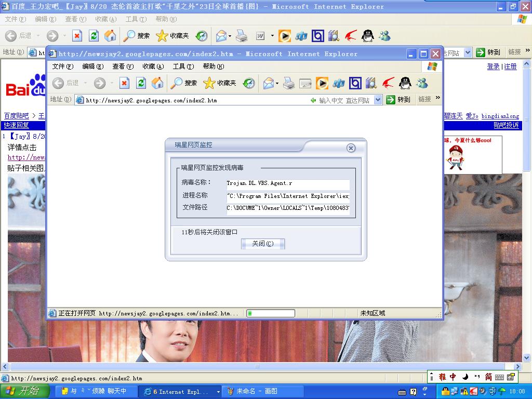532x399 pixels.
Task: Expand the Mail dropdown arrow in the front IE toolbar
Action: coord(277,83)
